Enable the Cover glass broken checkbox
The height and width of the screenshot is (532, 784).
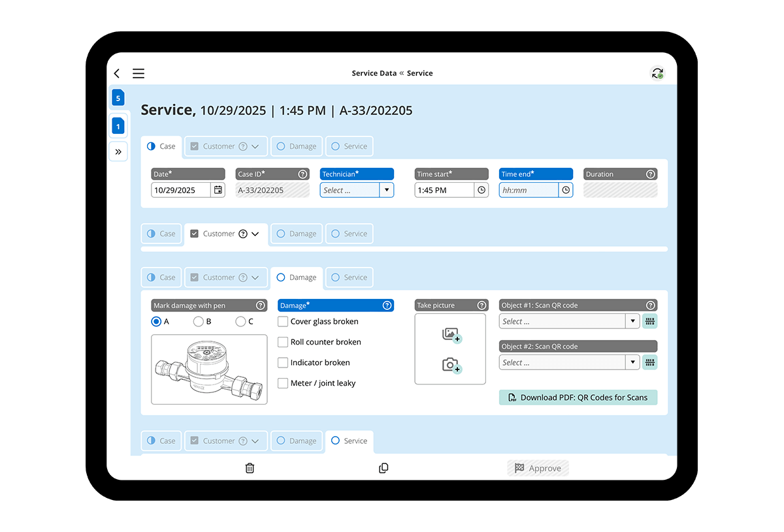(x=283, y=321)
